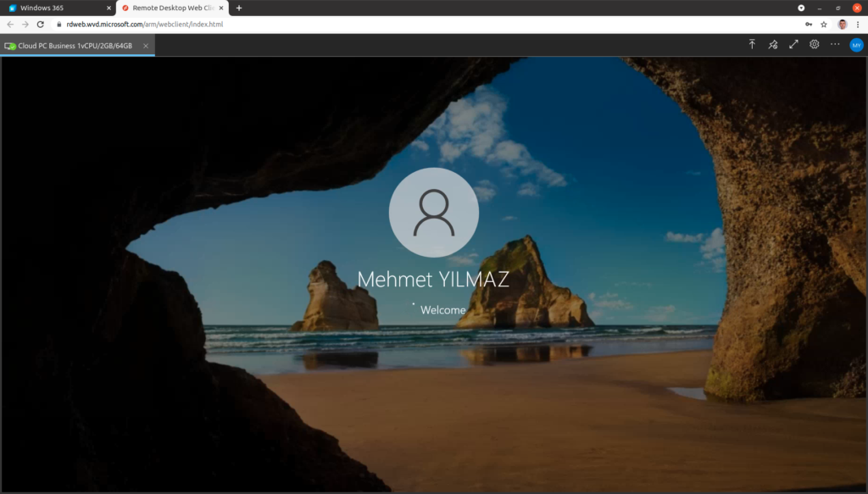The width and height of the screenshot is (868, 494).
Task: Go forward in browser history
Action: click(x=25, y=25)
